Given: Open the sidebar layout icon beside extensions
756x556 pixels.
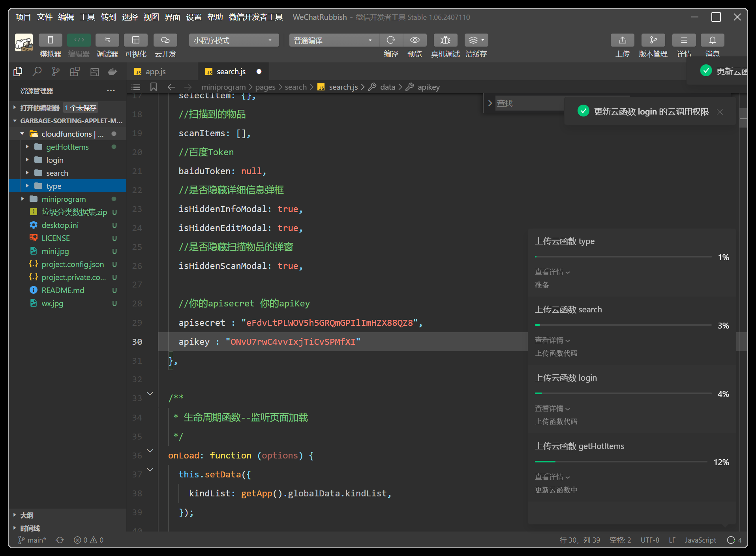Looking at the screenshot, I should click(94, 71).
